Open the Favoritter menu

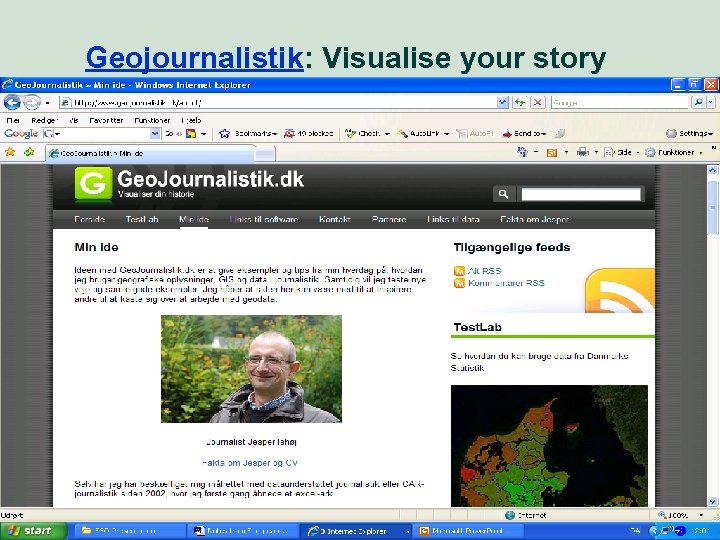coord(106,120)
